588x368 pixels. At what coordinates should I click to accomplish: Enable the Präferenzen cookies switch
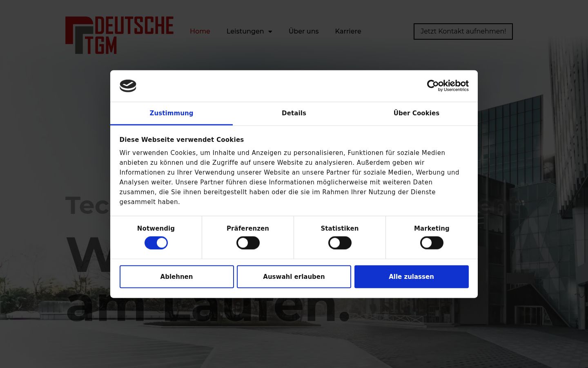[x=248, y=243]
